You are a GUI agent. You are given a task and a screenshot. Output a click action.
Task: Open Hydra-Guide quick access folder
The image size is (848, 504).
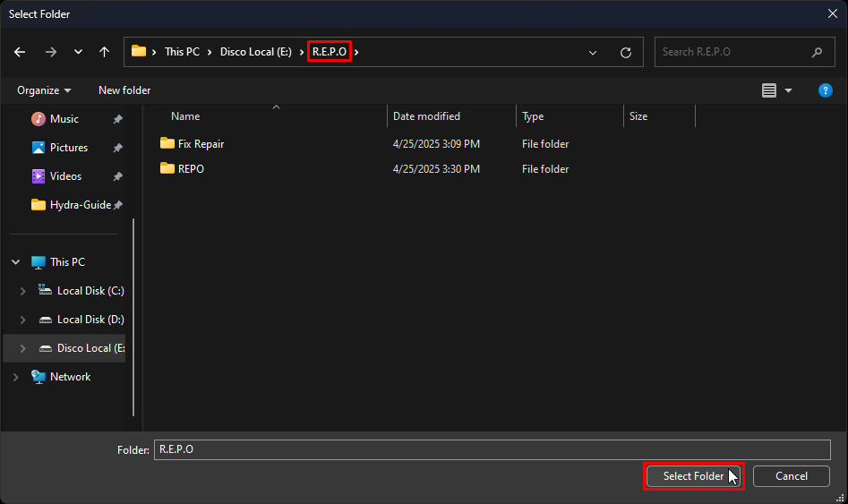point(80,205)
